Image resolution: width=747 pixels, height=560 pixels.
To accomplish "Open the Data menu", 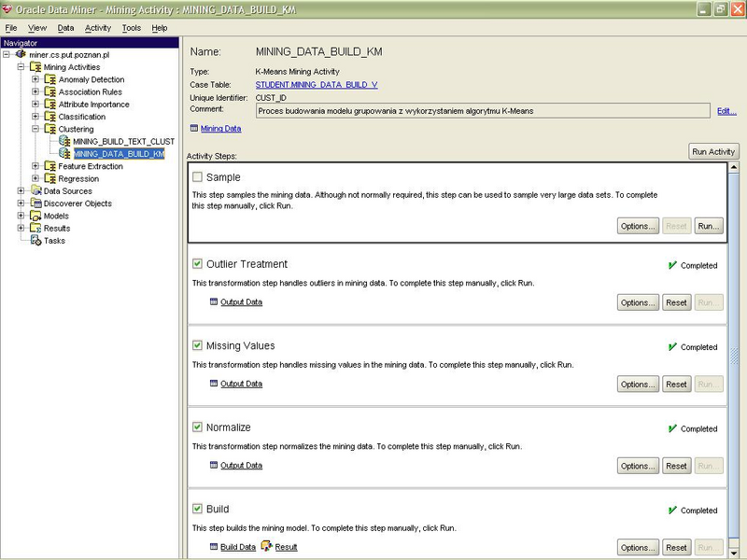I will [x=65, y=28].
